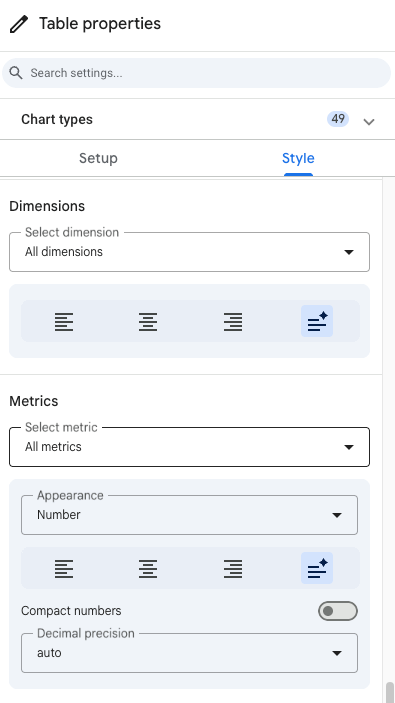Center-align metrics values
Screen dimensions: 395x703
click(x=148, y=568)
